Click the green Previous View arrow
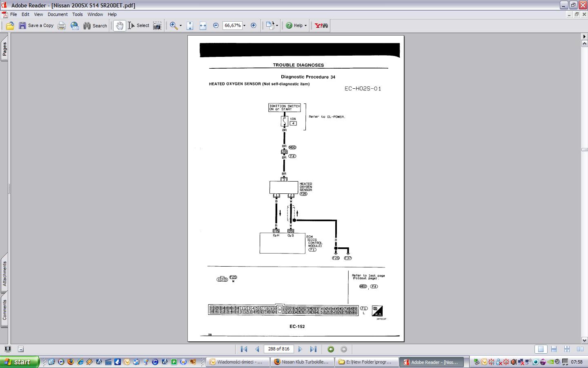The image size is (588, 368). click(331, 349)
